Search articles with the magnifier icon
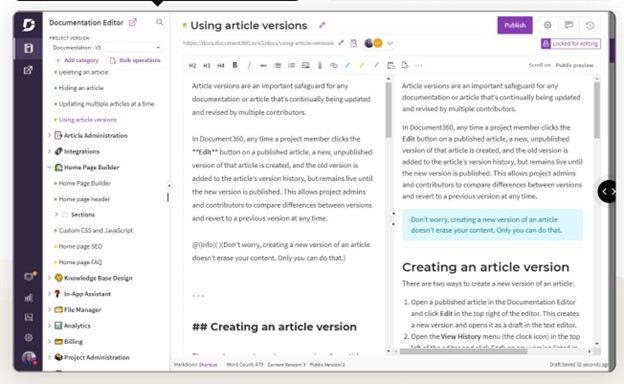This screenshot has width=624, height=384. (160, 22)
